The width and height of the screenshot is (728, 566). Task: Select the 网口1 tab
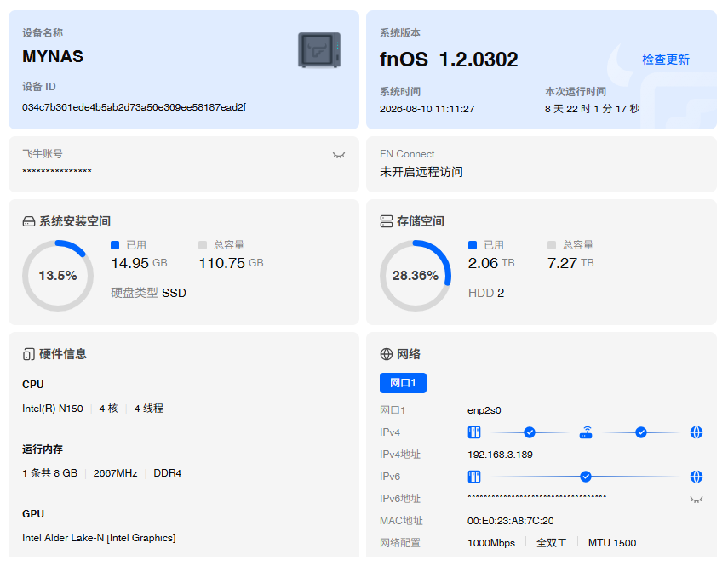403,383
